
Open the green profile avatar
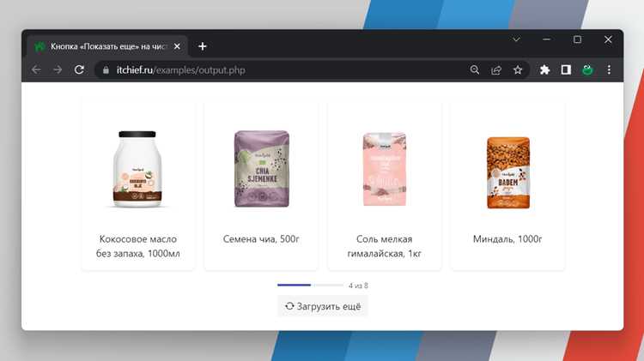click(x=587, y=69)
